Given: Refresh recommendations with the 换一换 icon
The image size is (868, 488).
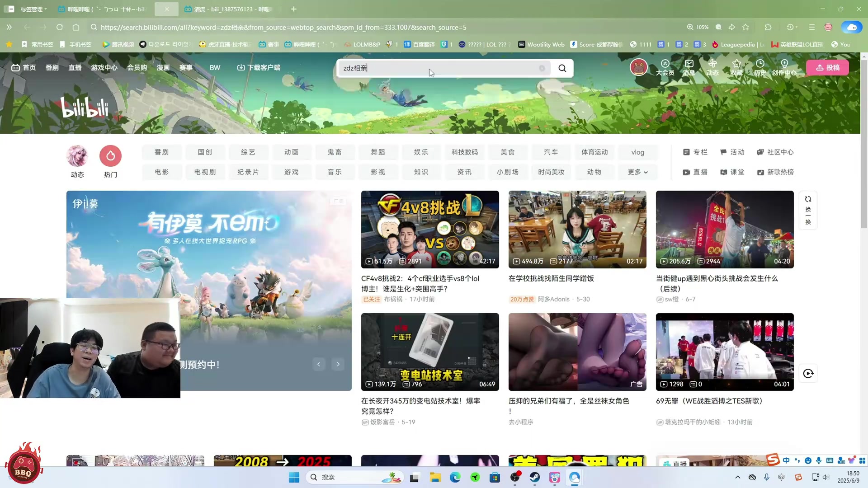Looking at the screenshot, I should [808, 210].
